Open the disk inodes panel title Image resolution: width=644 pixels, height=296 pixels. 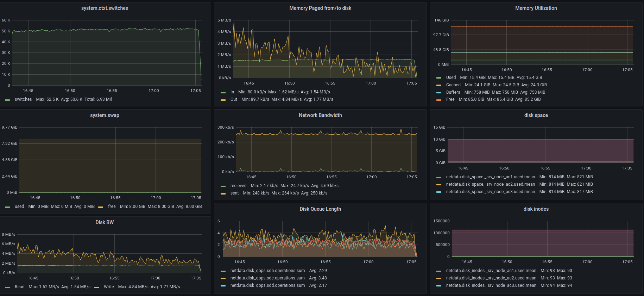pyautogui.click(x=536, y=209)
